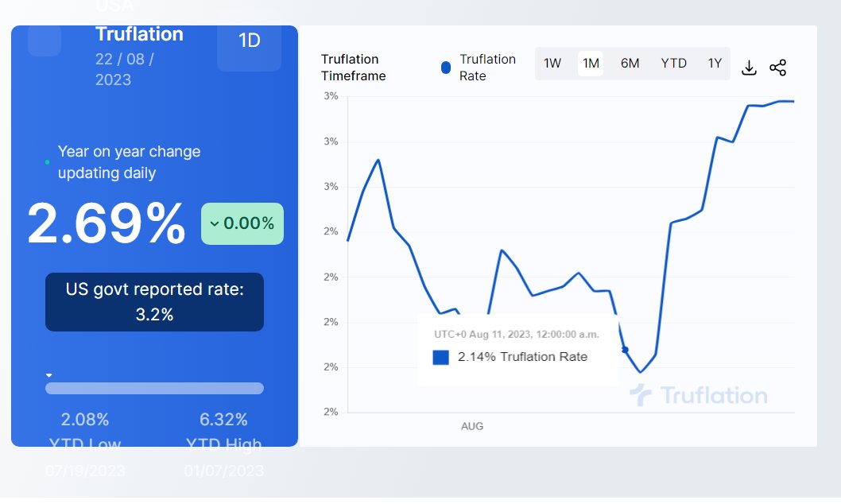841x504 pixels.
Task: Download the Truflation chart data
Action: (x=749, y=68)
